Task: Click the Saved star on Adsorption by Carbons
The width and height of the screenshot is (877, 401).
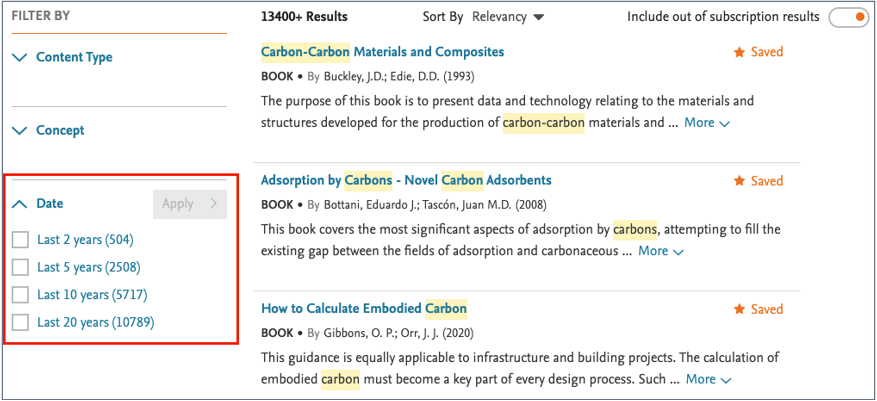Action: pos(740,181)
